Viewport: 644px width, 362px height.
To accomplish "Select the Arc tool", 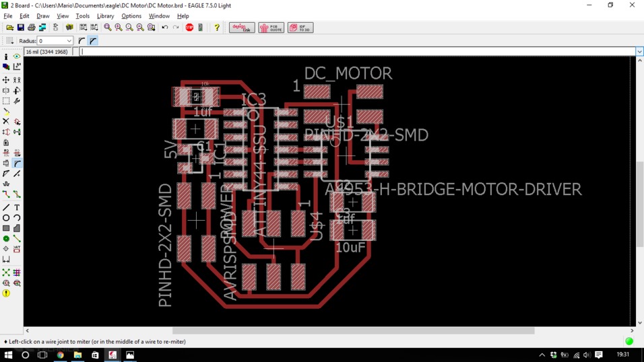I will click(17, 218).
